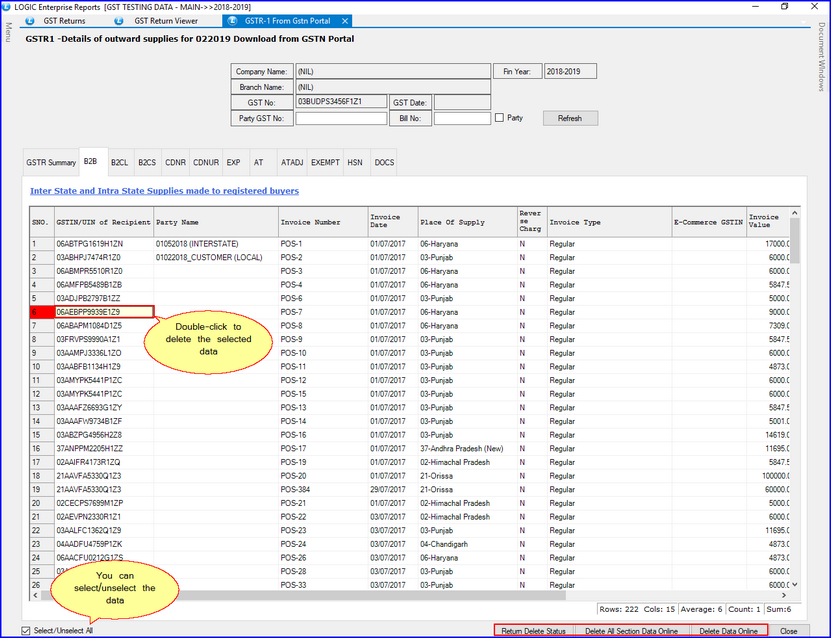This screenshot has width=831, height=638.
Task: Click the grid's vertical scrollbar
Action: tap(796, 400)
